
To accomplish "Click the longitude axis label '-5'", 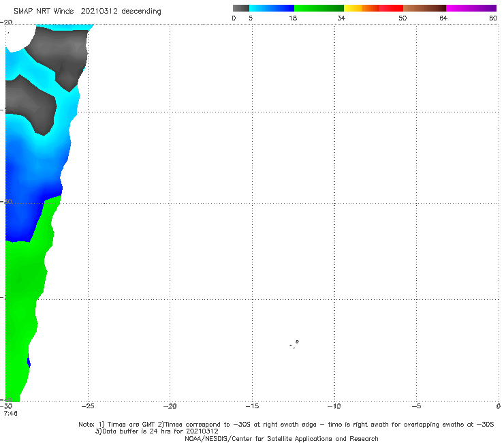I will pyautogui.click(x=416, y=406).
